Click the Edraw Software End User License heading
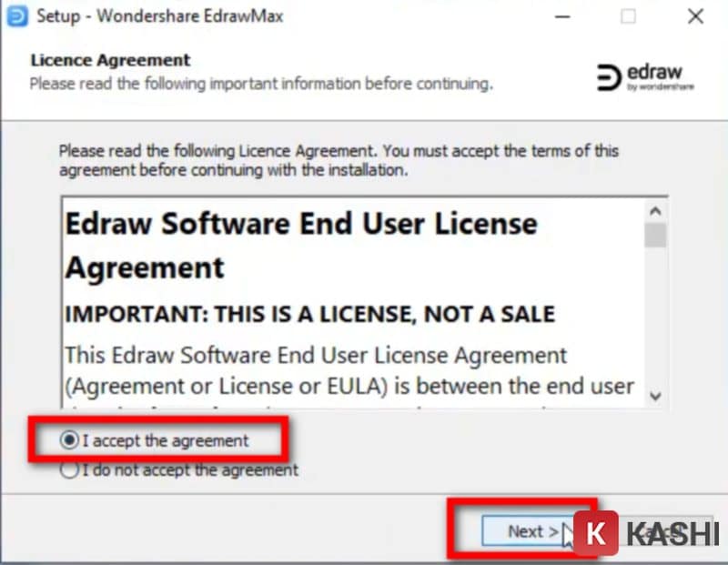 [301, 246]
